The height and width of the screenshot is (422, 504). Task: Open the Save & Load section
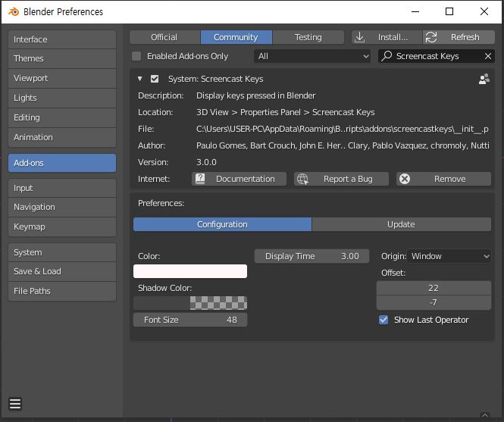(x=62, y=271)
